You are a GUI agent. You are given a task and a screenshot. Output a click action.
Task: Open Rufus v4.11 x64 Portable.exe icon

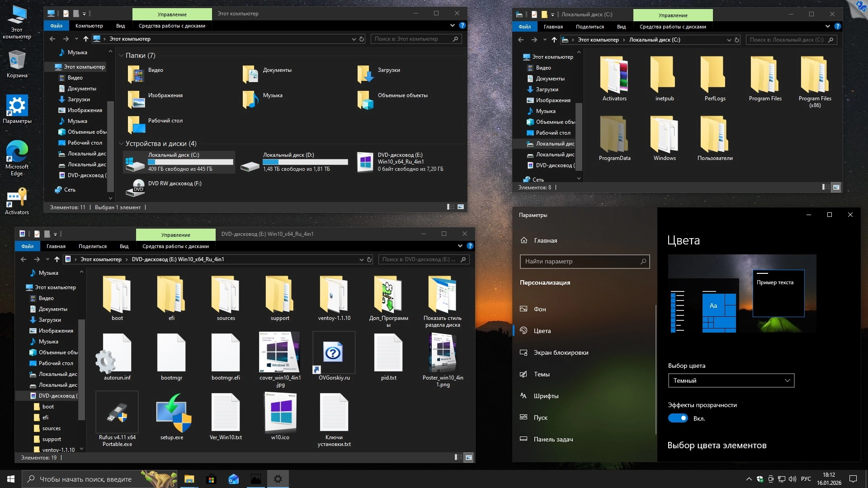(117, 413)
